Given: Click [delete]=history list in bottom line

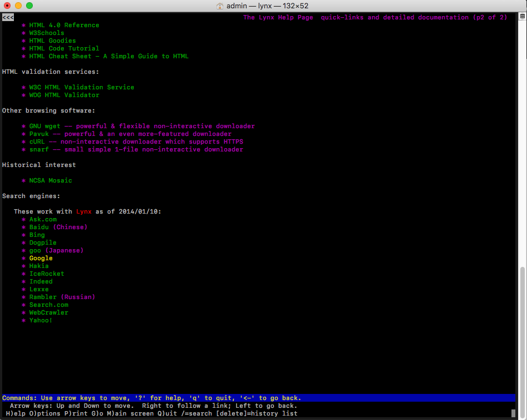Looking at the screenshot, I should point(257,414).
